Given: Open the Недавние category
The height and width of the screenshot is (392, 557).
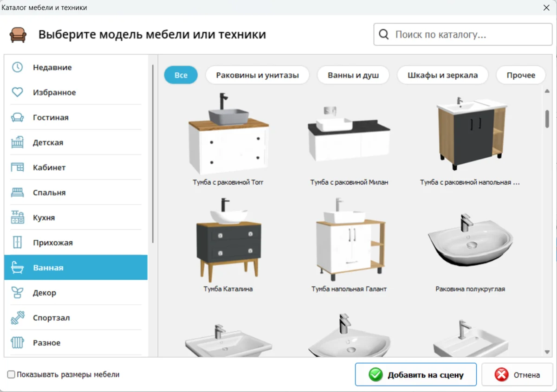Looking at the screenshot, I should click(76, 67).
